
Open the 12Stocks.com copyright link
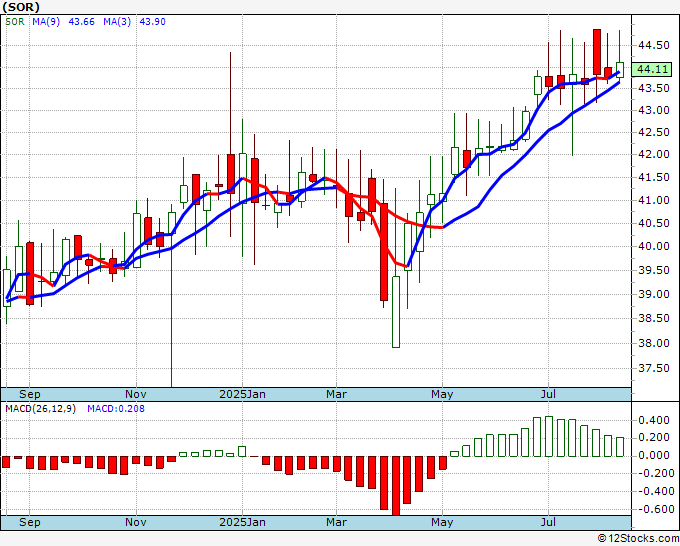click(638, 539)
